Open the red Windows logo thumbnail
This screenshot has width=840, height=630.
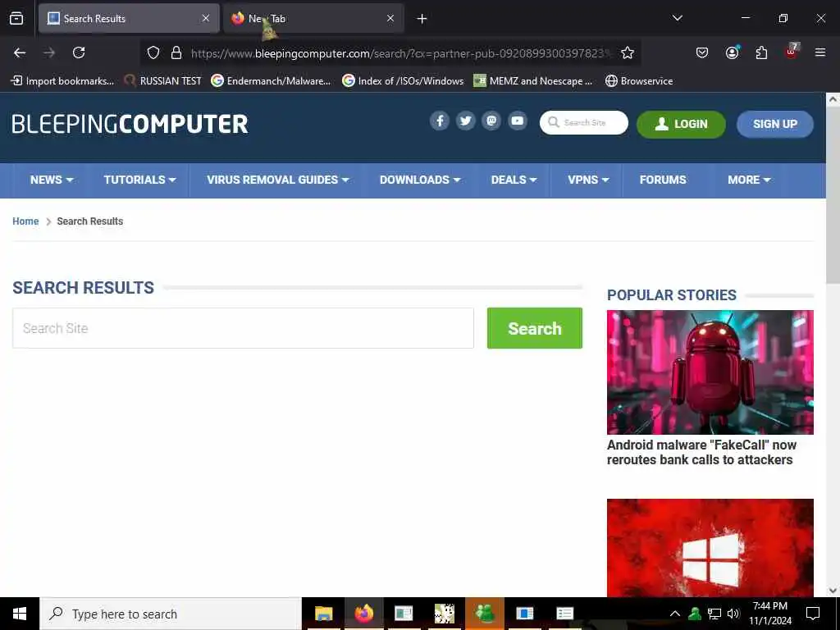point(710,547)
